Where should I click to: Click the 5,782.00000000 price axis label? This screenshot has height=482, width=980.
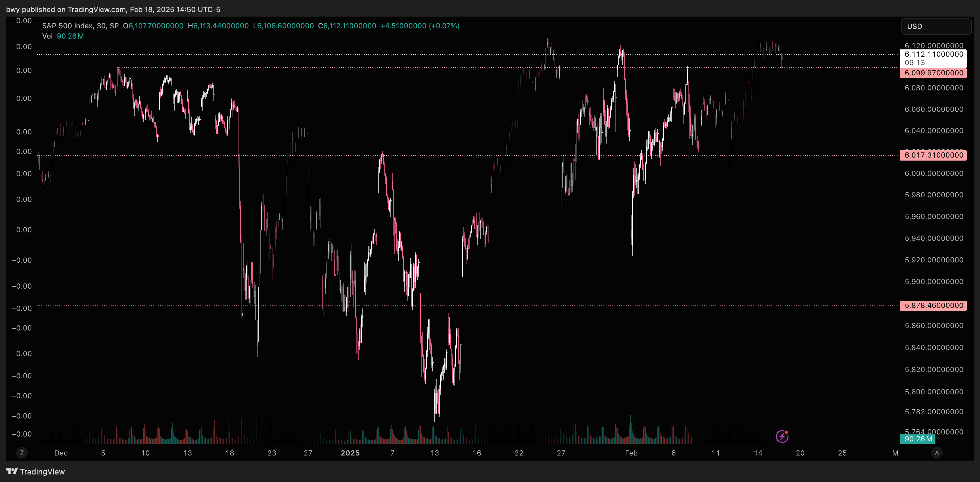934,412
